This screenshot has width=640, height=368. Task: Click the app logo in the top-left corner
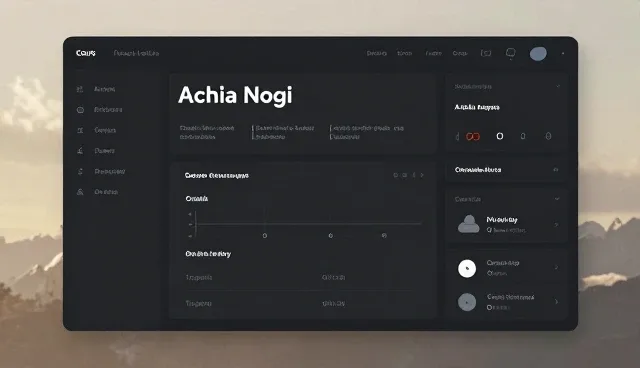point(86,53)
